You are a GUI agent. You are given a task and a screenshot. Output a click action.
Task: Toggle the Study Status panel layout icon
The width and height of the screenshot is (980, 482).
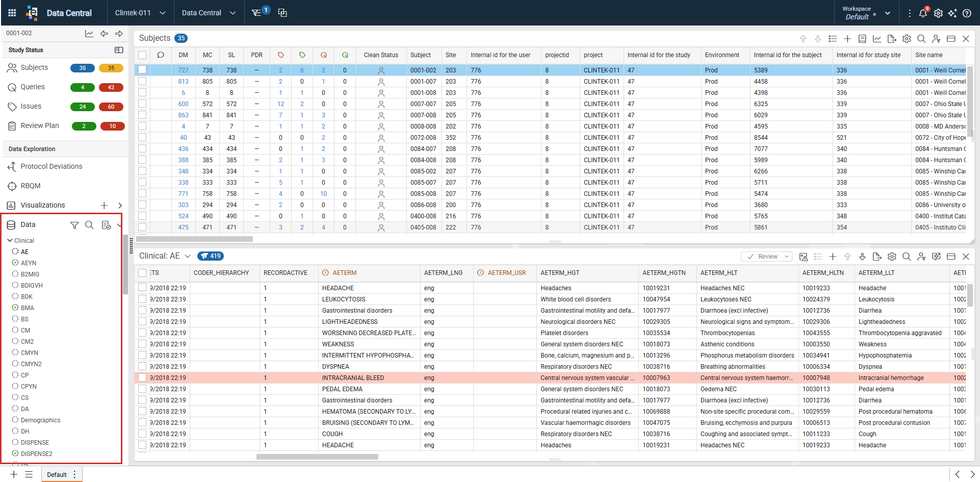point(119,50)
